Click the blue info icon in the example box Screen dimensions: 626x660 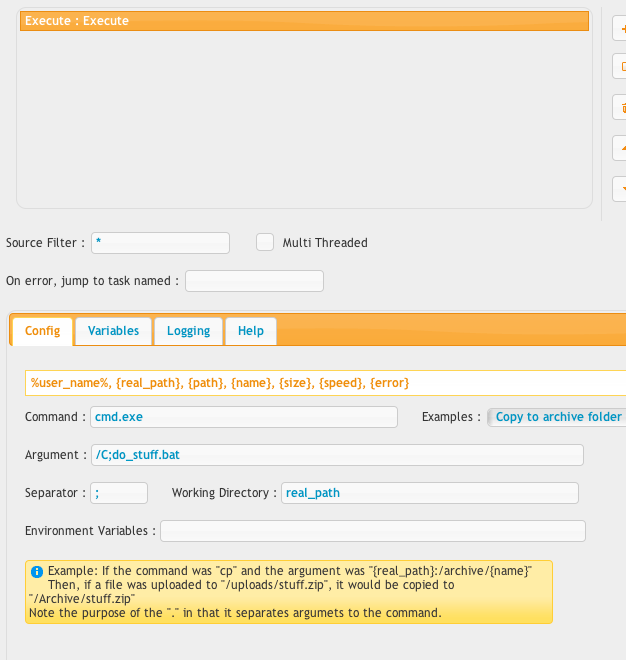[37, 572]
